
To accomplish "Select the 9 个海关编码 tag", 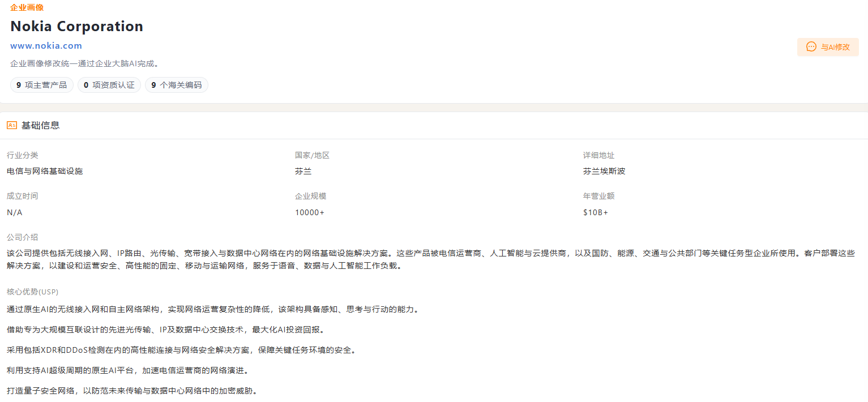I will [177, 85].
